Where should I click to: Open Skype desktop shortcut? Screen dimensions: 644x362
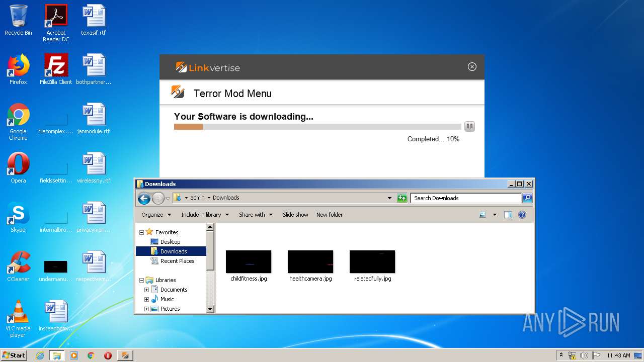tap(18, 217)
